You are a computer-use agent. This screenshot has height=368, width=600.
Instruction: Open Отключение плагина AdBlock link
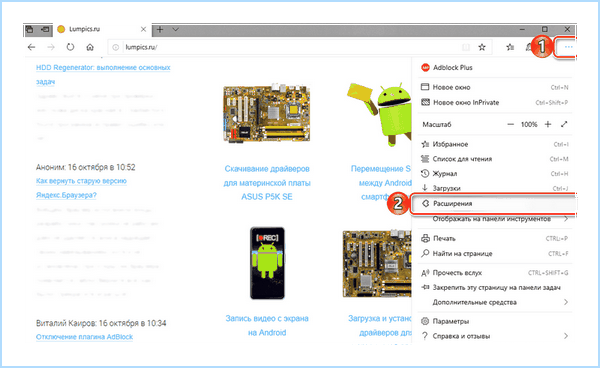pyautogui.click(x=85, y=337)
